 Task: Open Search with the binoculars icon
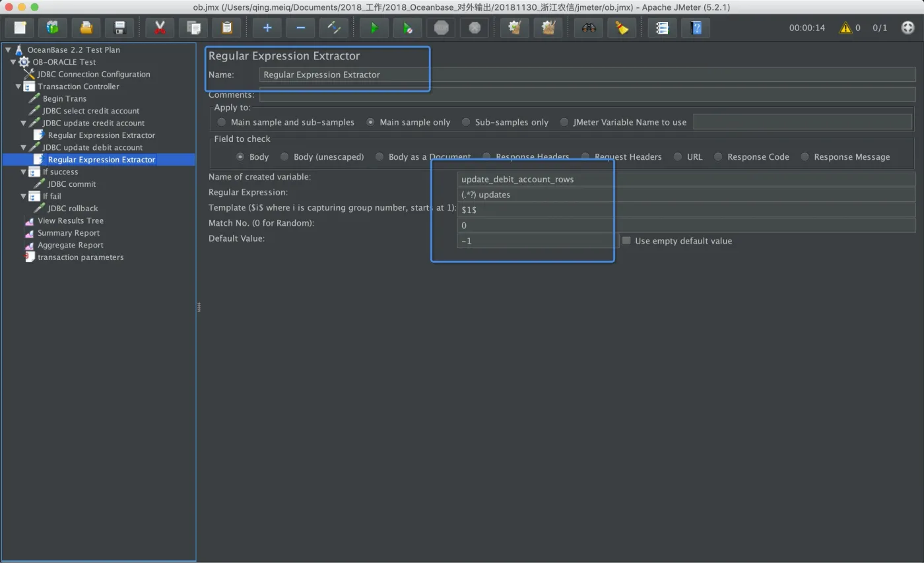coord(589,28)
